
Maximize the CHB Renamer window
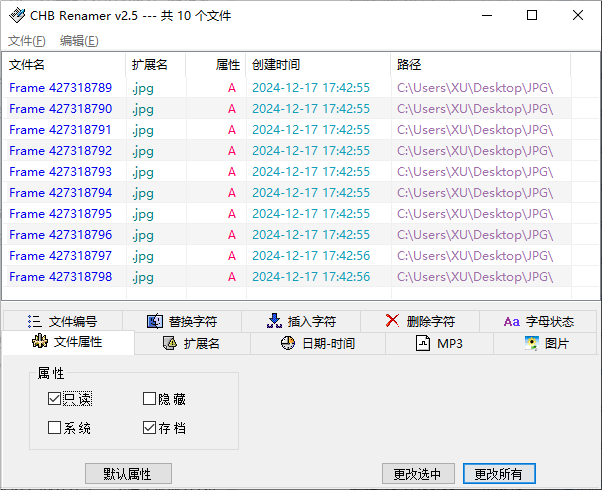532,15
